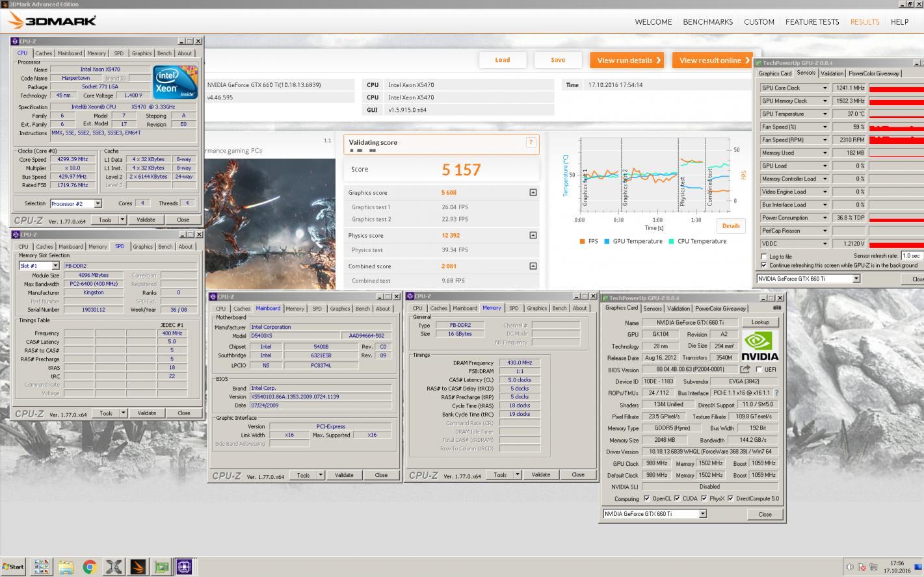Switch to Sensors tab in bottom GPU-Z window
The image size is (924, 577).
point(652,309)
